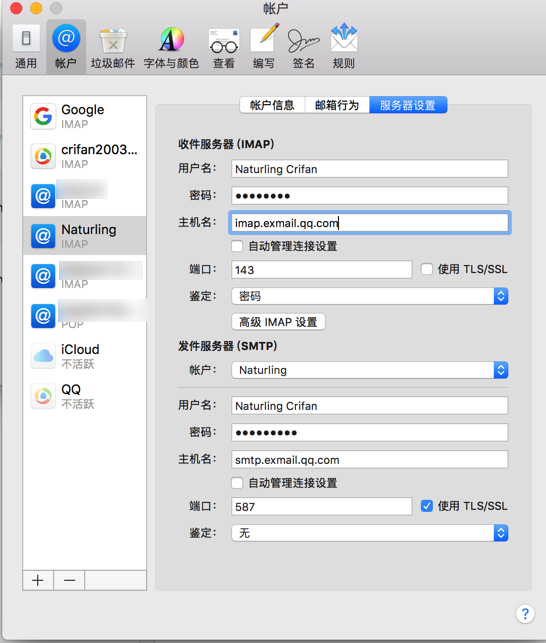546x643 pixels.
Task: Remove selected account with minus button
Action: pos(69,580)
